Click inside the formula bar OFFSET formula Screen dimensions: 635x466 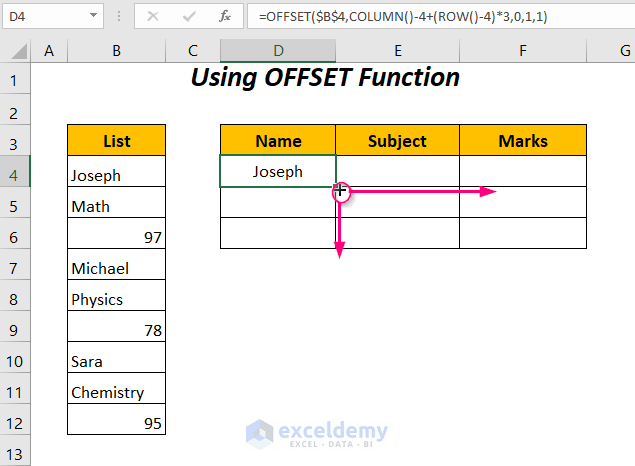pyautogui.click(x=420, y=16)
